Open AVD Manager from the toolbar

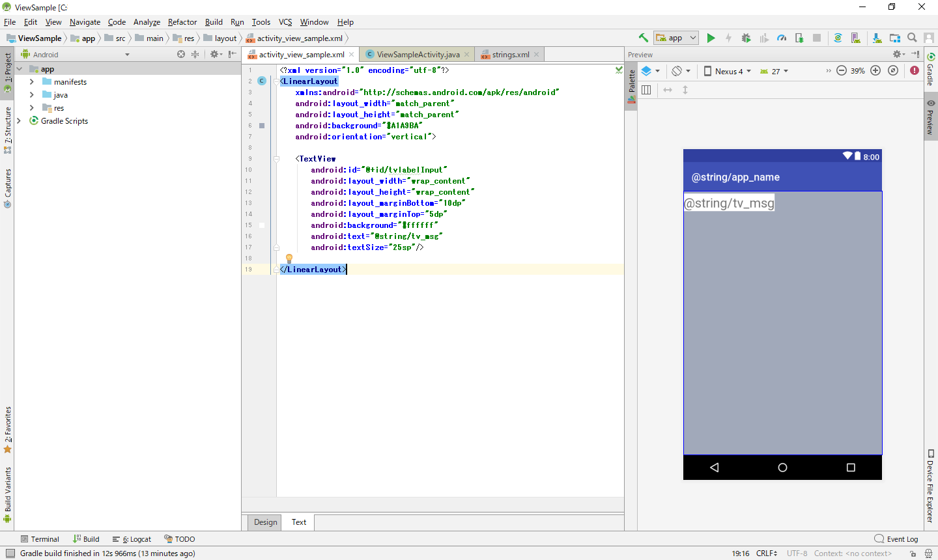[x=856, y=38]
